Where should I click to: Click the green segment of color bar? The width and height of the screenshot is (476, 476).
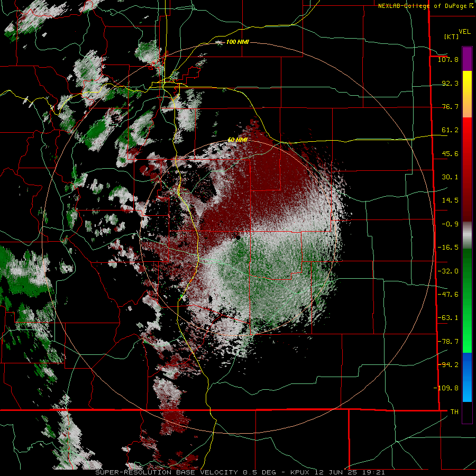click(467, 300)
